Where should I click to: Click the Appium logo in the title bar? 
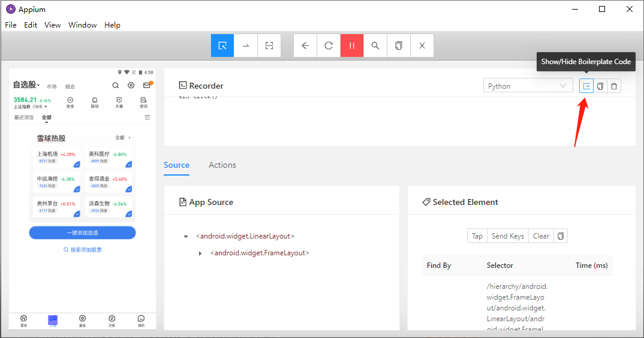[x=11, y=9]
